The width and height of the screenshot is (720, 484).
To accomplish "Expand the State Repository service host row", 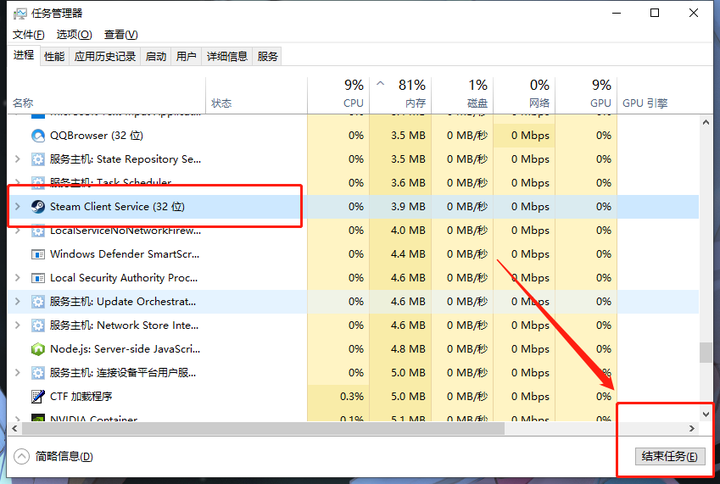I will (17, 159).
